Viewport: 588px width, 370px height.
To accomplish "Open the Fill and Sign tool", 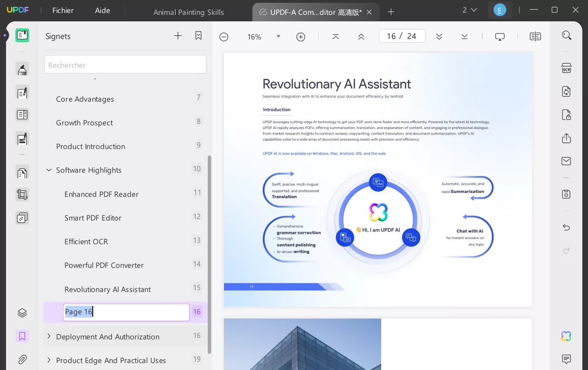I will point(22,138).
